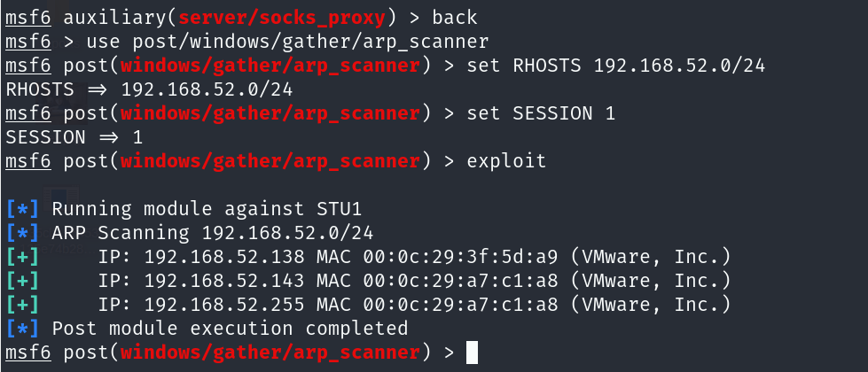Screen dimensions: 868x372
Task: Click the "SESSION ⇒ 1" output line
Action: point(74,137)
